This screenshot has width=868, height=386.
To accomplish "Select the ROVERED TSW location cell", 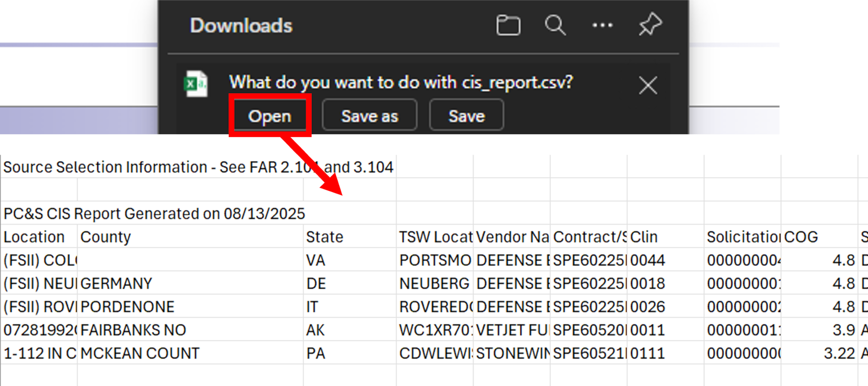I will click(x=435, y=306).
